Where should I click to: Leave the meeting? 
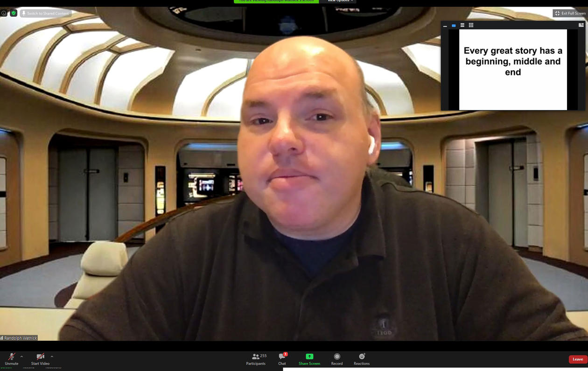[x=578, y=359]
